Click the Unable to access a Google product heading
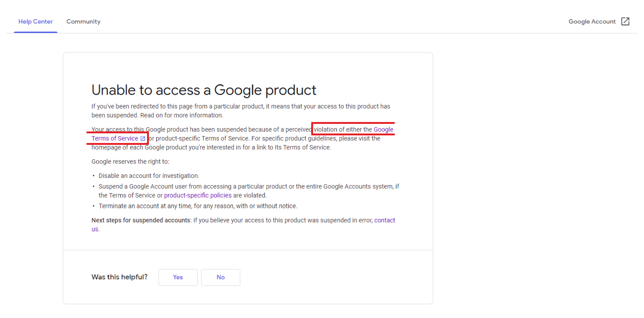644x318 pixels. 204,90
